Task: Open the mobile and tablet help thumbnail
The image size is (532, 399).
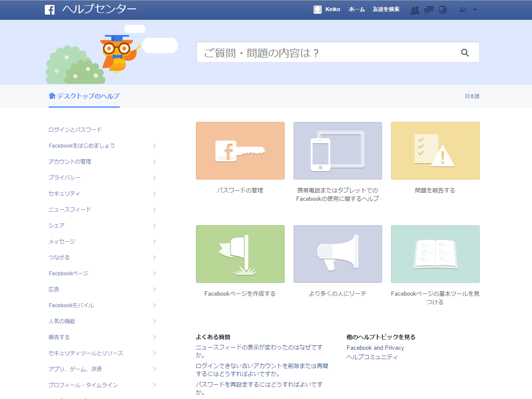Action: [338, 151]
